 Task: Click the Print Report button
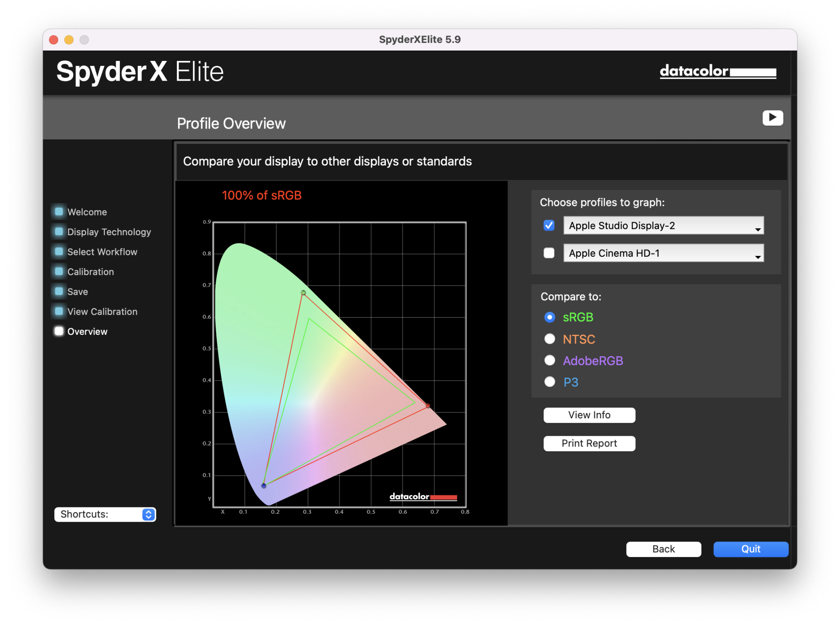pyautogui.click(x=589, y=443)
